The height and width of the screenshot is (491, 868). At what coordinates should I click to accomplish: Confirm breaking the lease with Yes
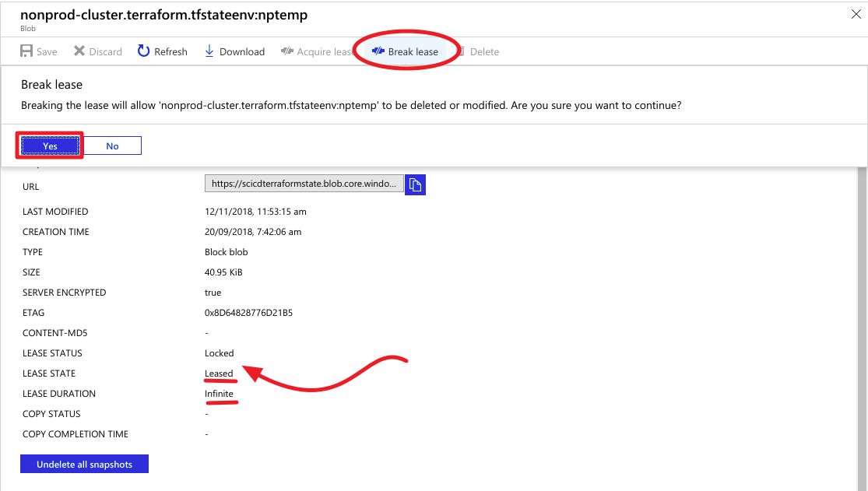click(50, 146)
